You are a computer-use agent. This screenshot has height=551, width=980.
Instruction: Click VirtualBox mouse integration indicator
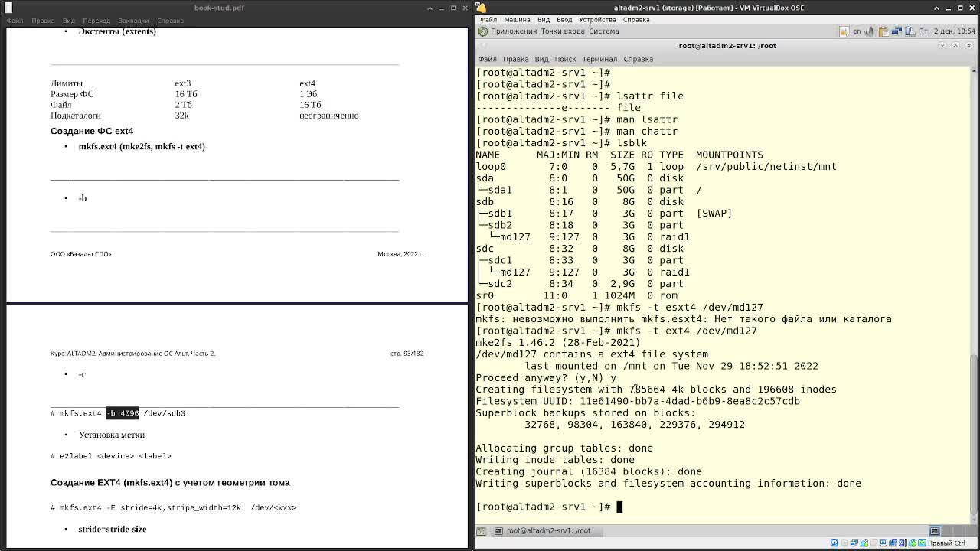(x=913, y=543)
